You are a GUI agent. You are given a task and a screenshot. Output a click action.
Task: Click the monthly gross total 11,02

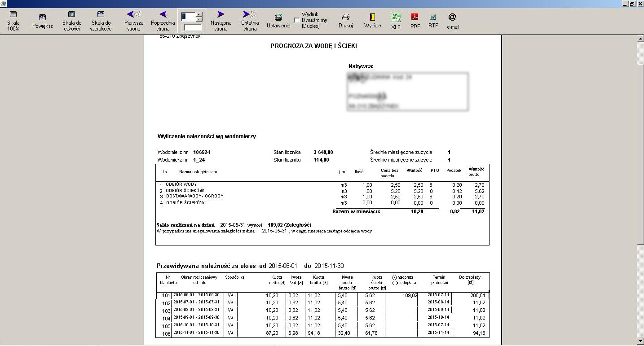[x=478, y=211]
